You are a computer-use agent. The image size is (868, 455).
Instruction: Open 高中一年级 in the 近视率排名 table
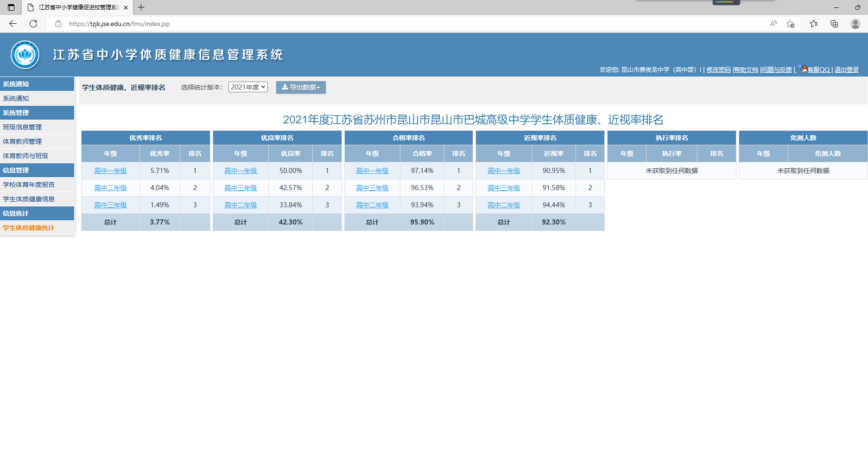tap(504, 171)
